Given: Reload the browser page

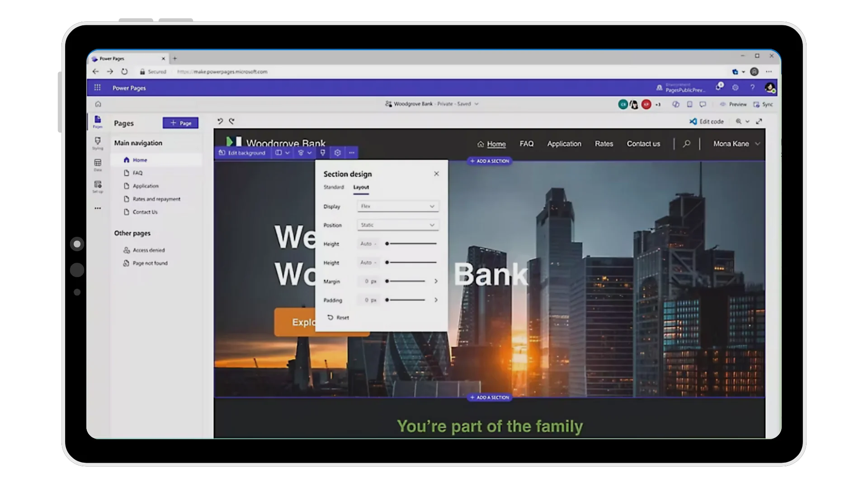Looking at the screenshot, I should pos(124,71).
